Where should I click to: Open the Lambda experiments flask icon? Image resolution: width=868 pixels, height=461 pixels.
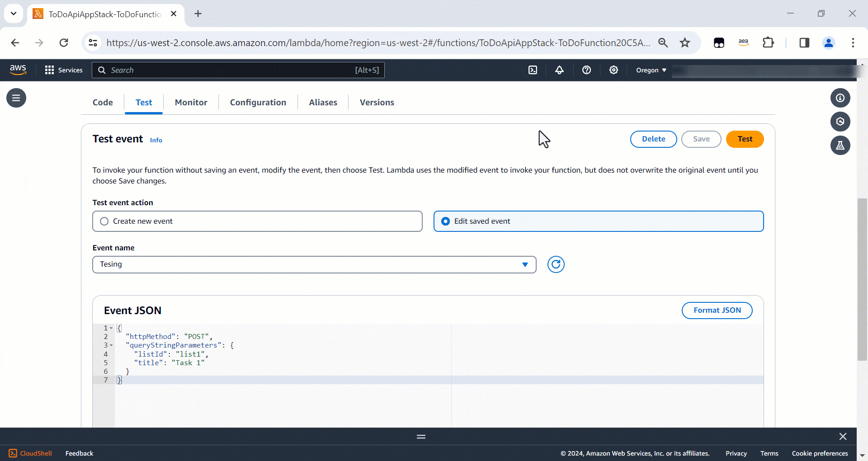840,145
